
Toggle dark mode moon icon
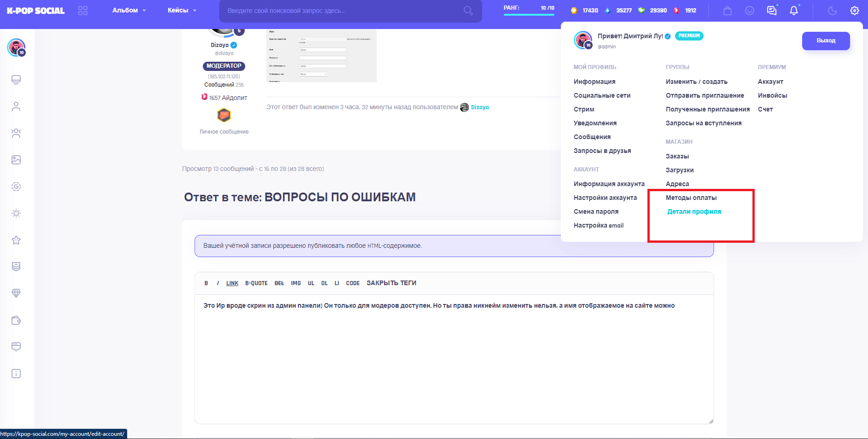click(x=832, y=11)
